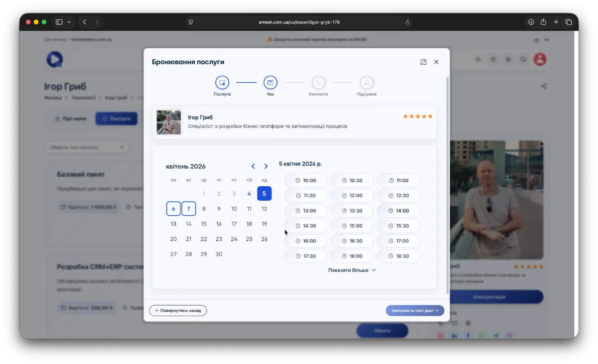Click the Підсумок step icon

[x=366, y=83]
